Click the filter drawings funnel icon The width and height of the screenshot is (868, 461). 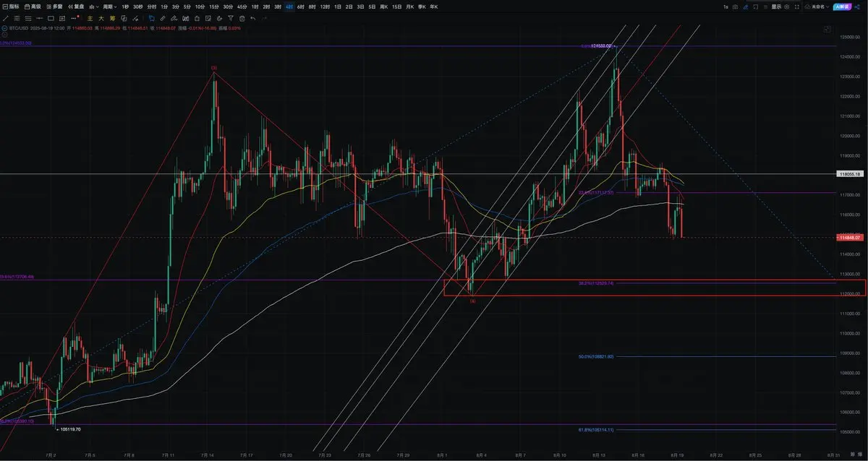pyautogui.click(x=231, y=18)
